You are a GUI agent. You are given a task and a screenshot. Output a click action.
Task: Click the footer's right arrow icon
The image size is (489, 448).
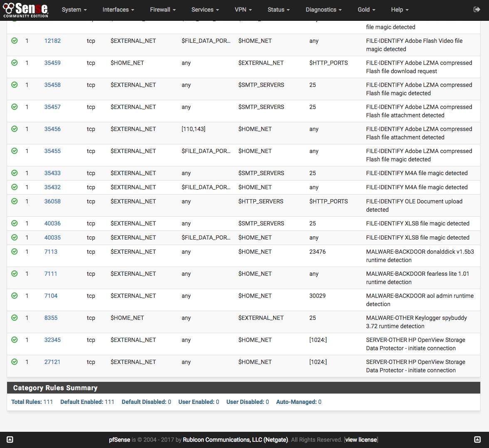coord(478,440)
